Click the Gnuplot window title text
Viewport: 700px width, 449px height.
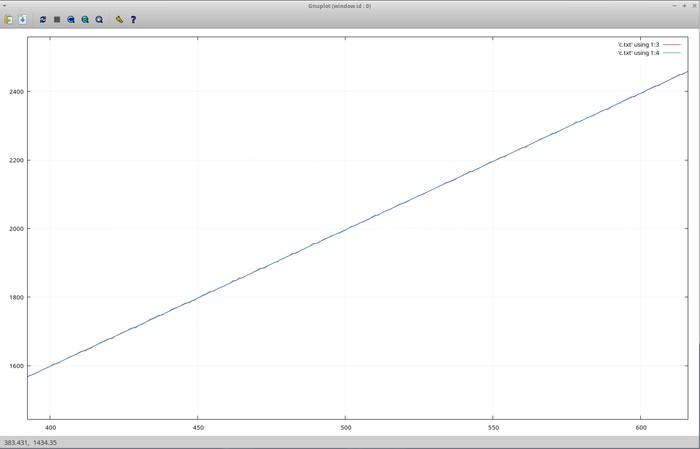[x=348, y=5]
